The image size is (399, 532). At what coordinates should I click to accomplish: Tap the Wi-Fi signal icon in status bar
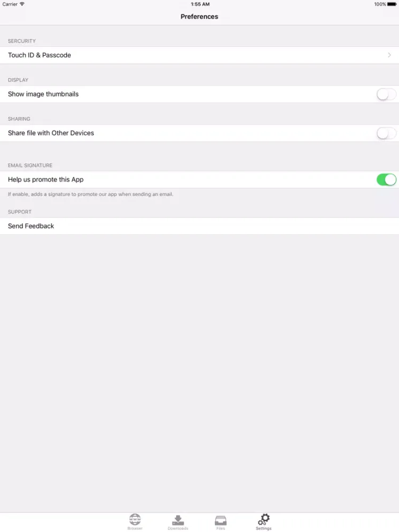[x=22, y=4]
